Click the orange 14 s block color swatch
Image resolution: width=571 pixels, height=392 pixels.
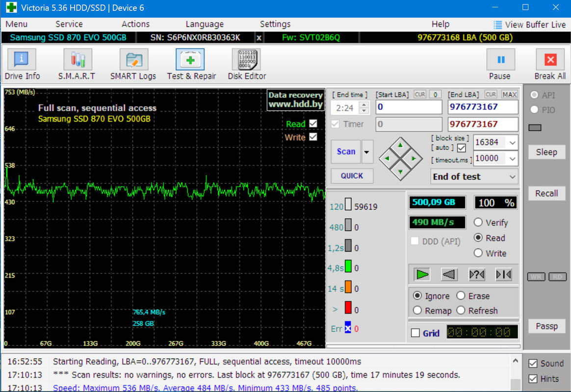(348, 287)
